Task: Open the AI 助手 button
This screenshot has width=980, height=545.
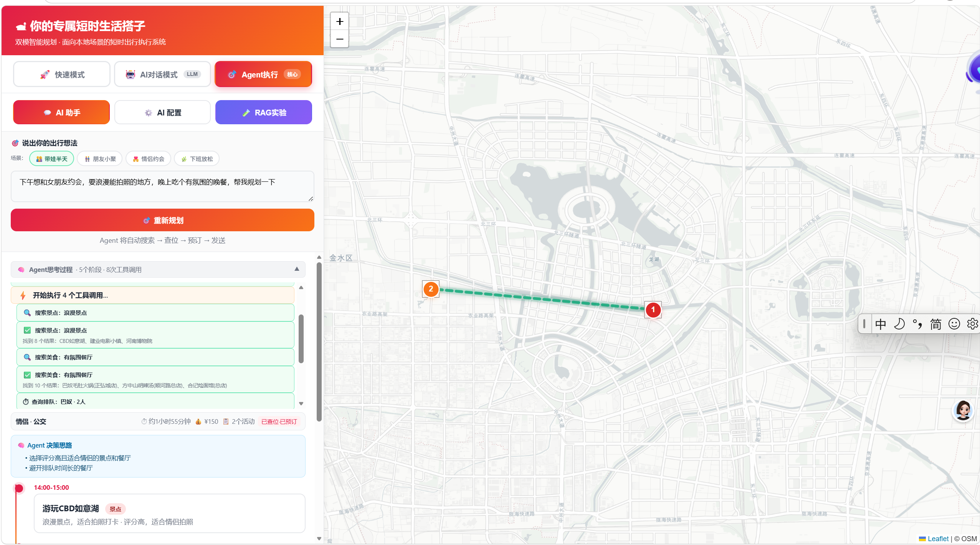Action: (61, 112)
